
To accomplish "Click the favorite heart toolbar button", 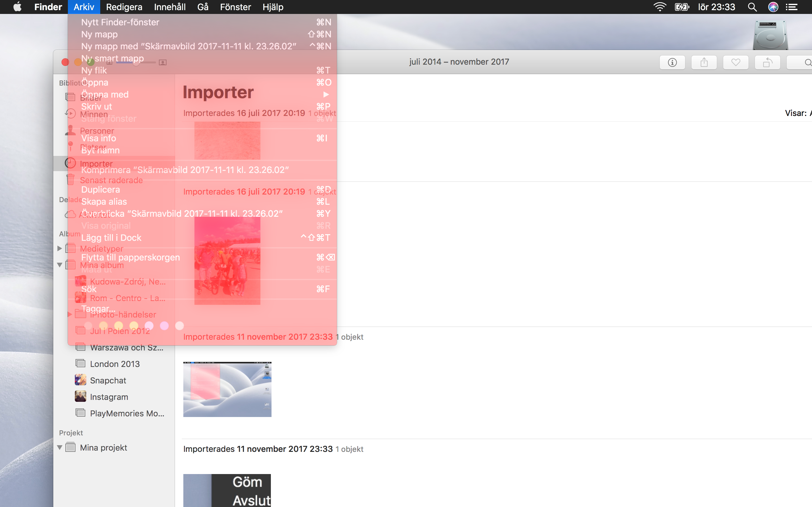I will pyautogui.click(x=736, y=62).
